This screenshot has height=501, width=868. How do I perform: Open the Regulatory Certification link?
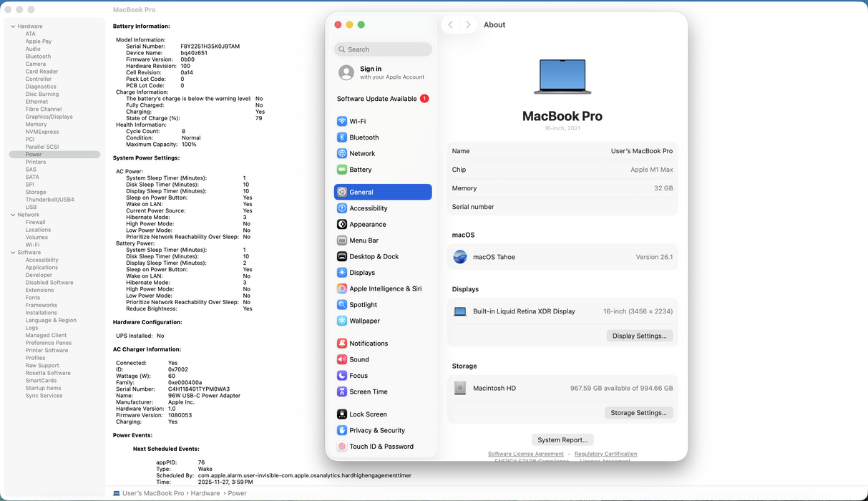[605, 454]
